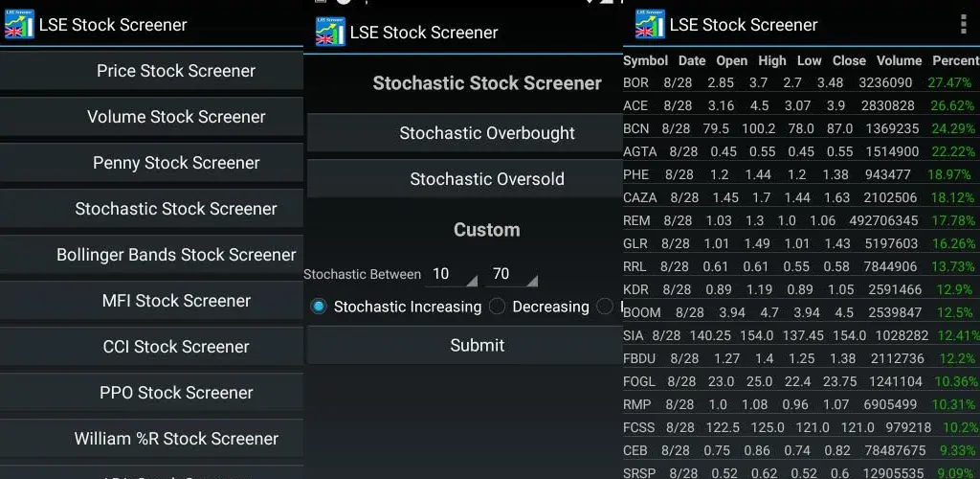Tap the Low column header
Viewport: 980px width, 479px height.
pos(810,60)
